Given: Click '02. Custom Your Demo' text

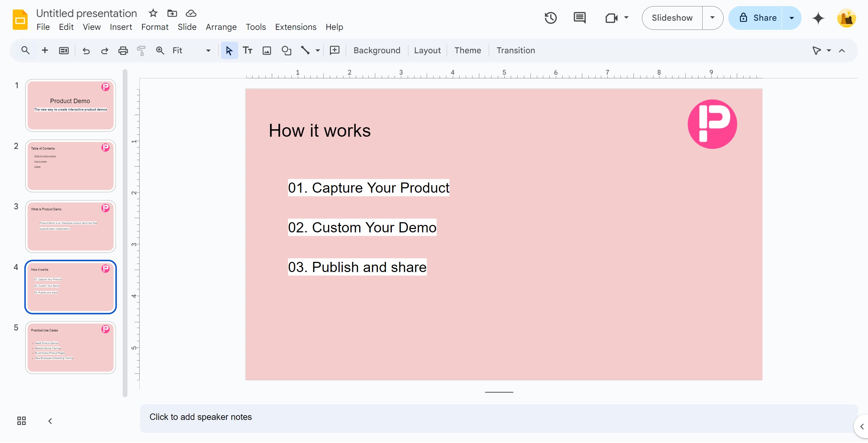Looking at the screenshot, I should pyautogui.click(x=362, y=227).
